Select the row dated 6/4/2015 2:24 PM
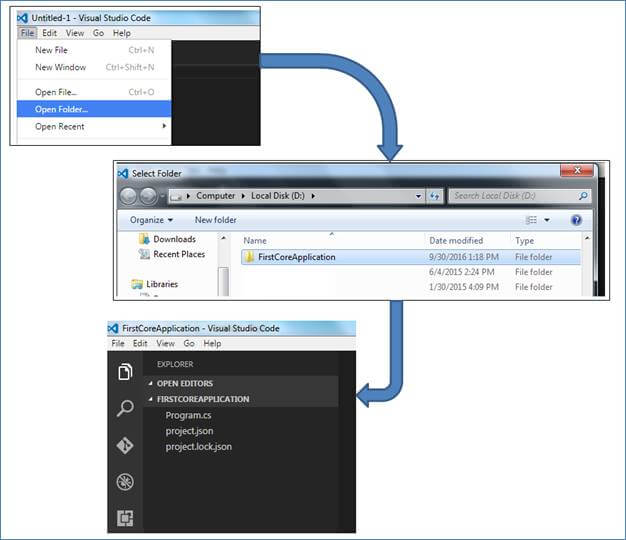Screen dimensions: 626x540 click(411, 272)
